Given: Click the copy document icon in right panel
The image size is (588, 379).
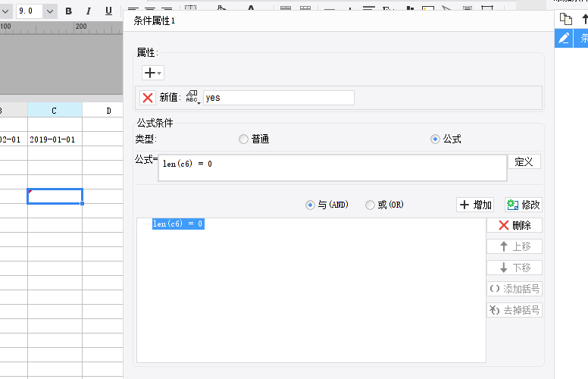Looking at the screenshot, I should click(565, 18).
